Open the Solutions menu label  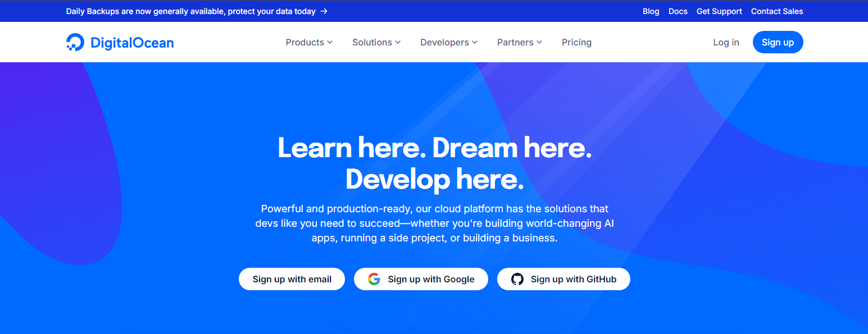coord(372,42)
